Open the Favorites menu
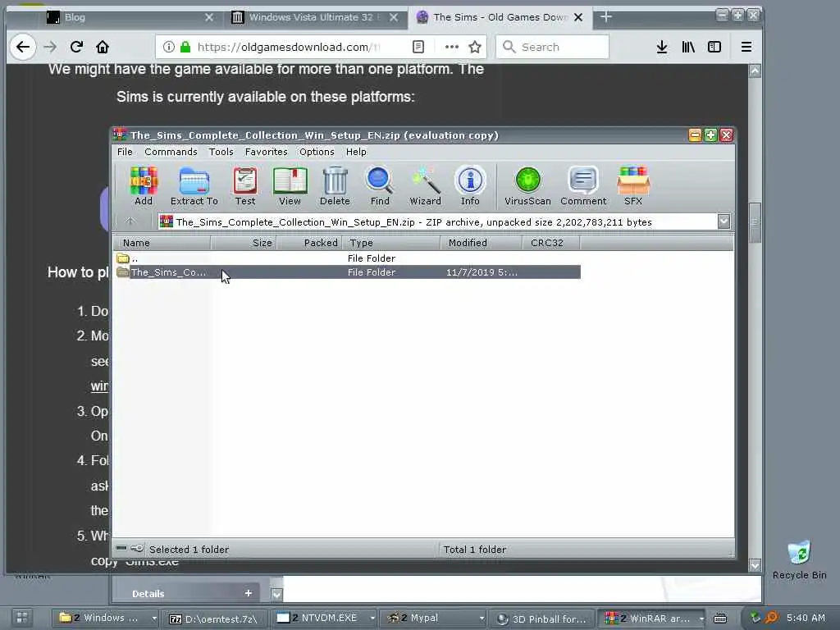This screenshot has width=840, height=630. [x=267, y=152]
